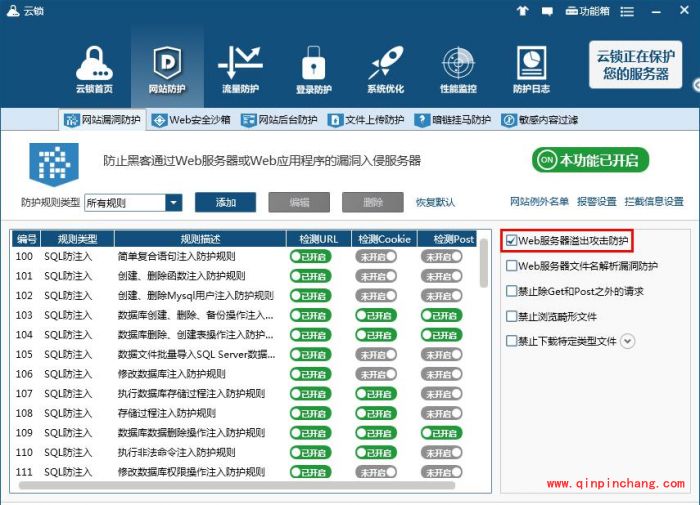Sort by 编号 column header
The image size is (700, 505).
coord(26,239)
